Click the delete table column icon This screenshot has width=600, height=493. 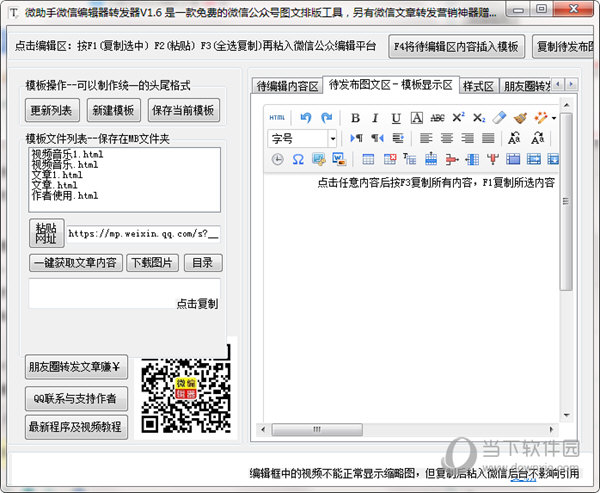tap(493, 159)
